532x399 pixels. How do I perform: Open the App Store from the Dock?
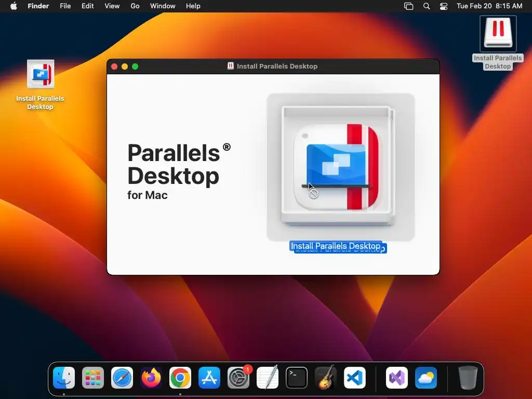pyautogui.click(x=209, y=378)
